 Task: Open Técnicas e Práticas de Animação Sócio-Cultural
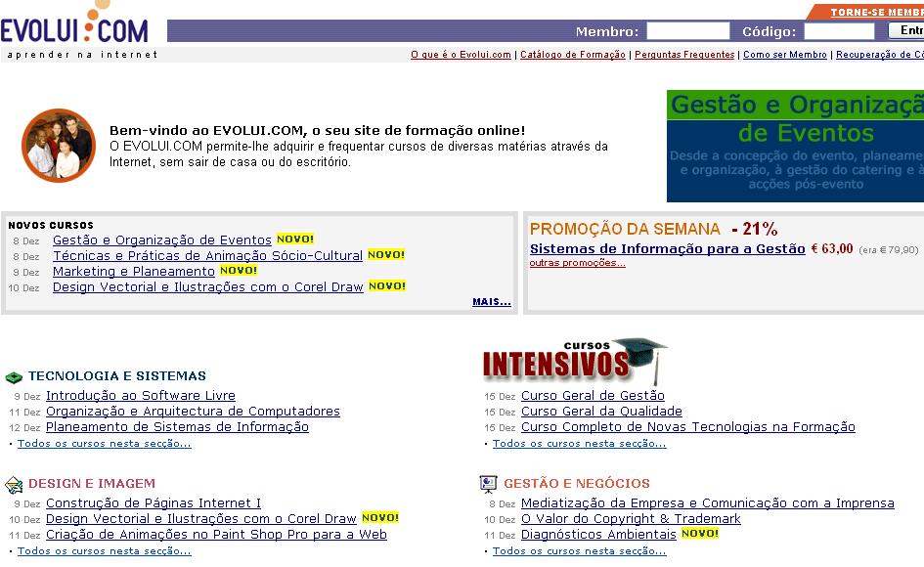[207, 256]
